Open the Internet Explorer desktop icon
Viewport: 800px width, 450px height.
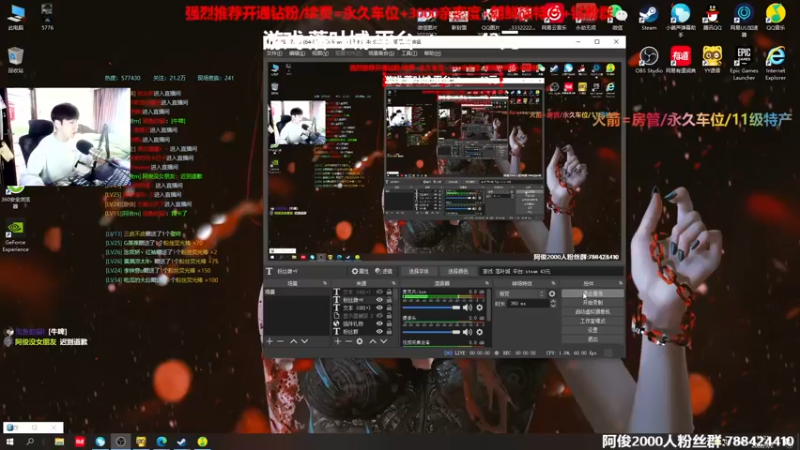coord(775,63)
